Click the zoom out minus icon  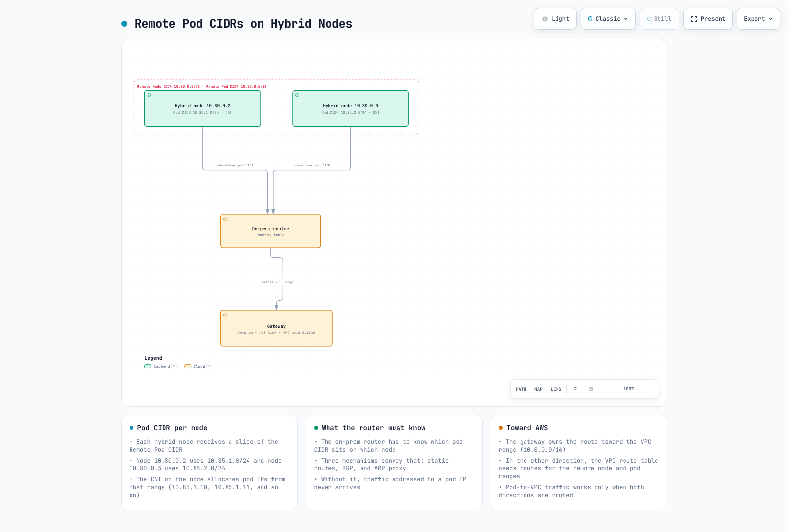(609, 389)
